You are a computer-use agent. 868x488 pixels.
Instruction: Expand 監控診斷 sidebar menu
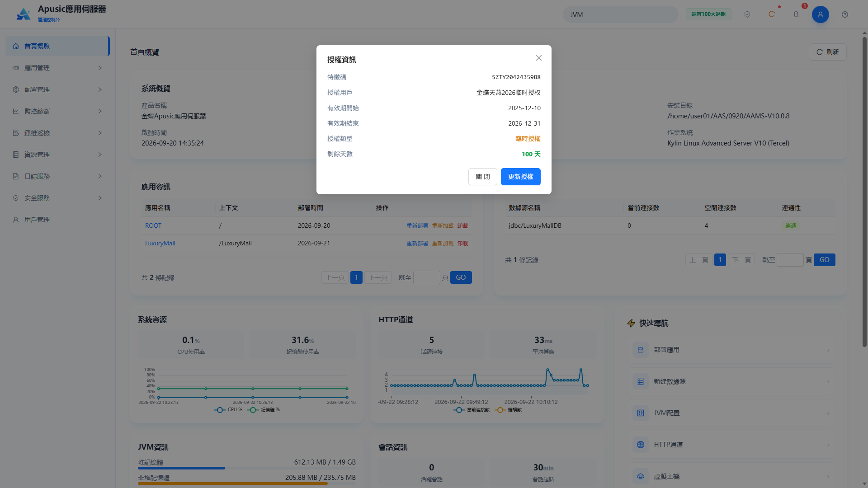pyautogui.click(x=57, y=111)
